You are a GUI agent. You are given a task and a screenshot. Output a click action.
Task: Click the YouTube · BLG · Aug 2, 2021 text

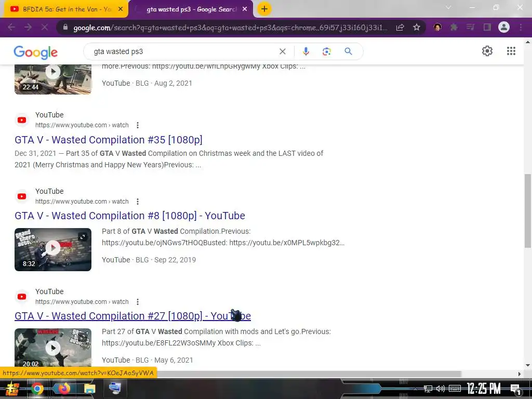coord(147,83)
